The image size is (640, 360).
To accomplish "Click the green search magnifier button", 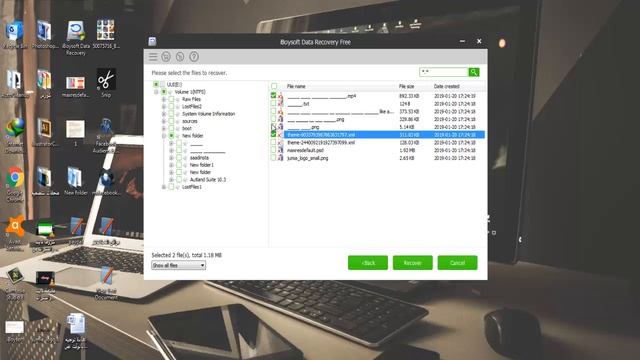I will tap(473, 72).
